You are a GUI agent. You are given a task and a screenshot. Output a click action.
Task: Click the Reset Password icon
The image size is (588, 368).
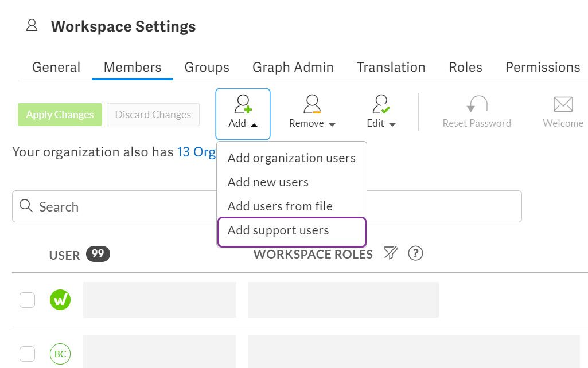(476, 104)
